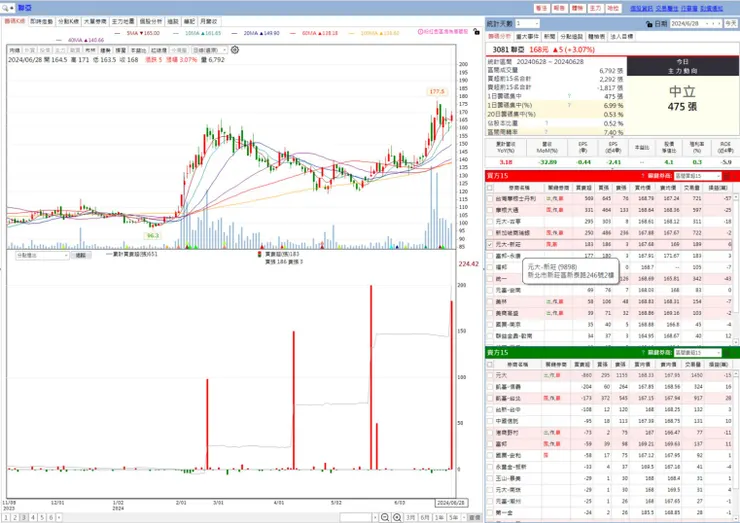Select the 3月 time range button
The width and height of the screenshot is (740, 523).
coord(411,517)
